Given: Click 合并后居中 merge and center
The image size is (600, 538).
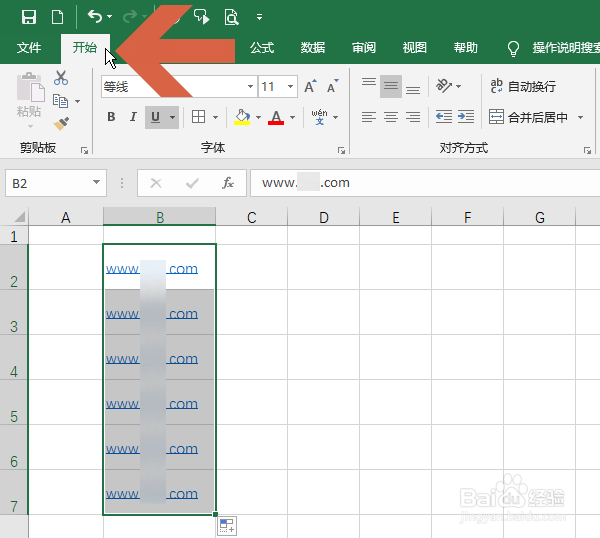Looking at the screenshot, I should (x=528, y=117).
